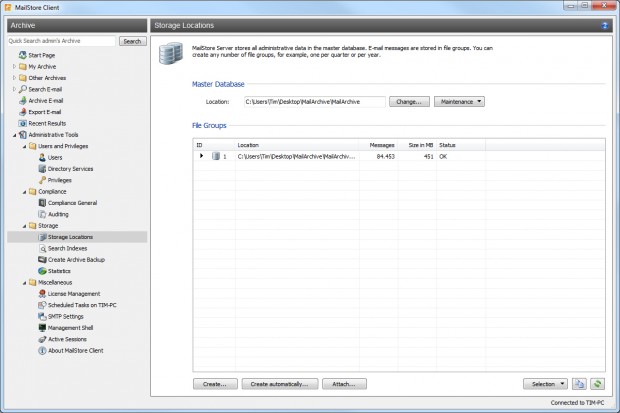
Task: Collapse the Users and Privileges folder
Action: (25, 146)
